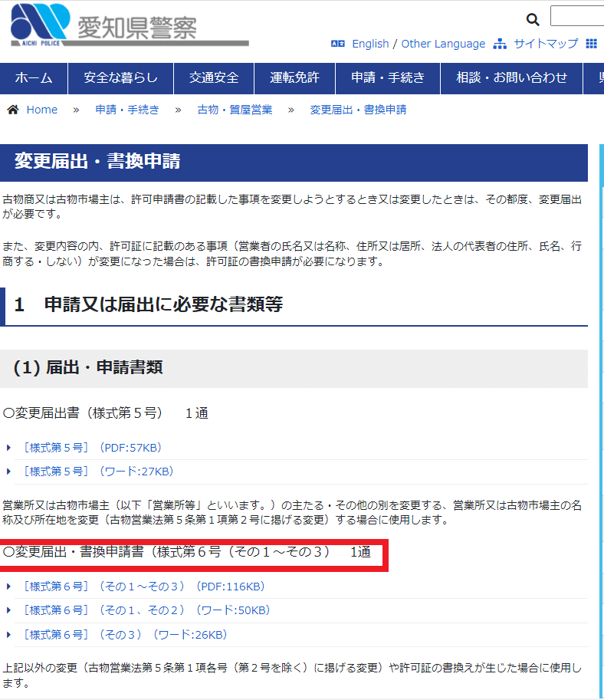The width and height of the screenshot is (604, 700).
Task: Open the 運転免許 menu
Action: 294,78
